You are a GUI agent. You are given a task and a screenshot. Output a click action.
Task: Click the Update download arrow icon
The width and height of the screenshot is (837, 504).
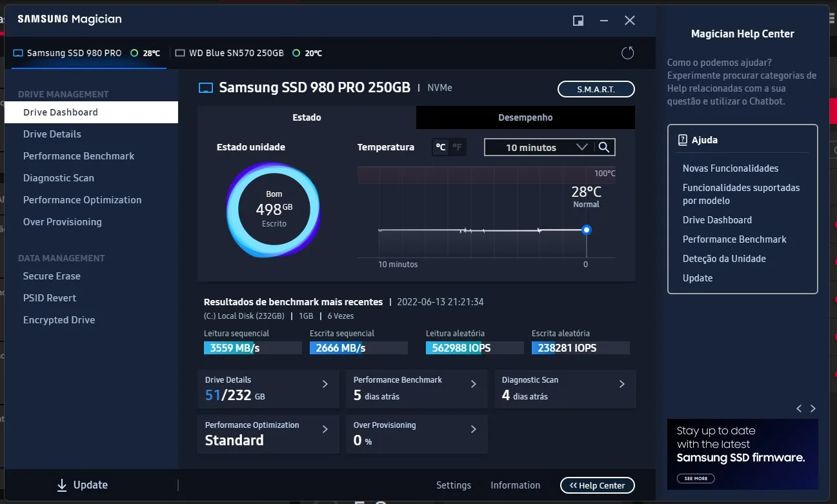[x=62, y=485]
